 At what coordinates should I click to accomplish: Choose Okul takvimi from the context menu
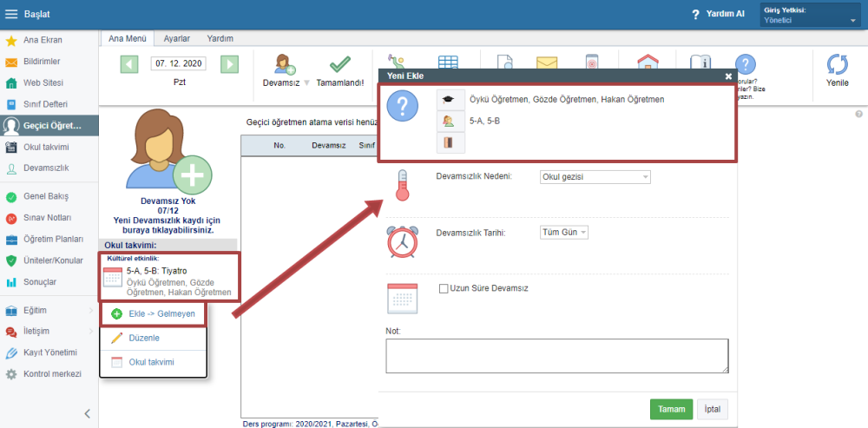[153, 363]
